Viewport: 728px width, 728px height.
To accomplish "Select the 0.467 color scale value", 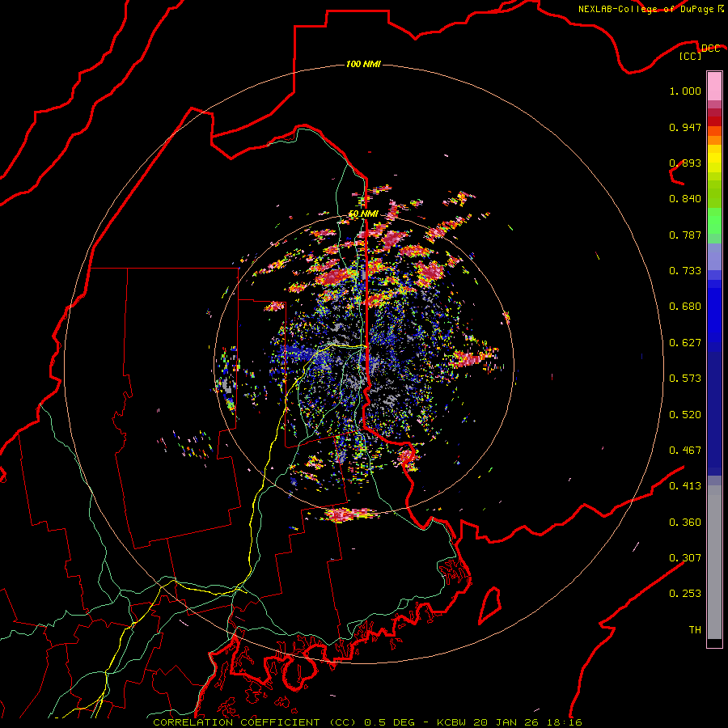I will point(685,451).
